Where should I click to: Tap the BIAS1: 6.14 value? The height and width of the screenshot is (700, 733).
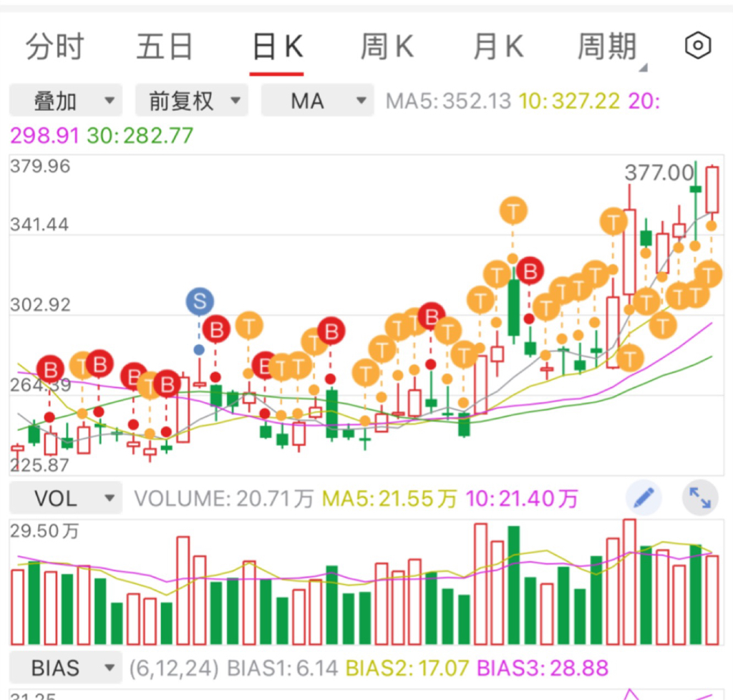pyautogui.click(x=282, y=669)
